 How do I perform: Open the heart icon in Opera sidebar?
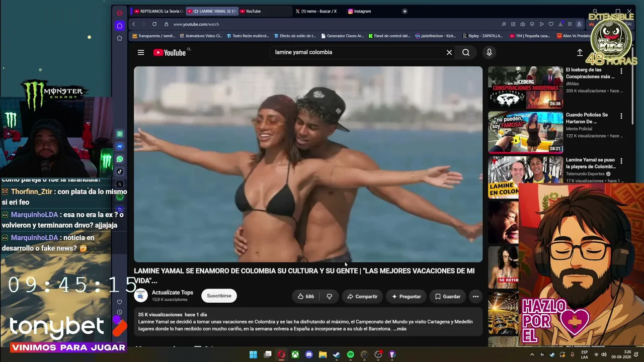click(x=119, y=302)
